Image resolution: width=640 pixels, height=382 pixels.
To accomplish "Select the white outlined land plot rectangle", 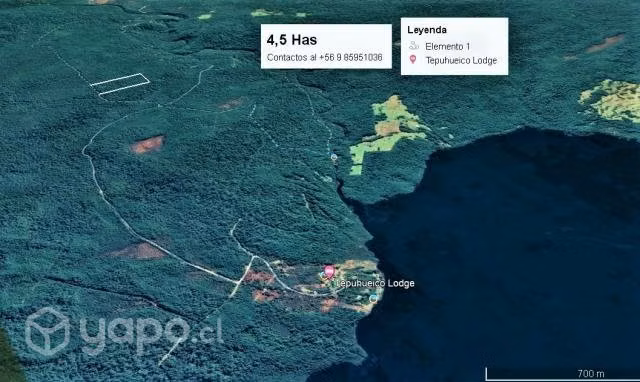I will (120, 84).
